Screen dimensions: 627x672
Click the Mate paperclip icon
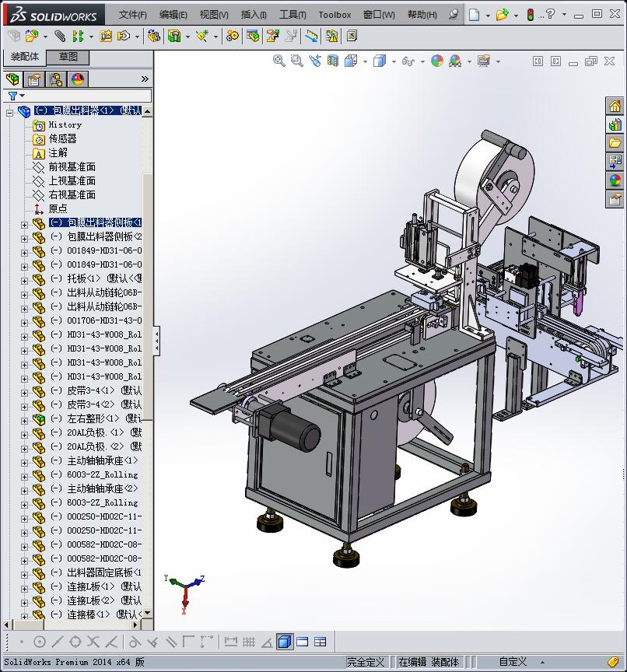[60, 36]
